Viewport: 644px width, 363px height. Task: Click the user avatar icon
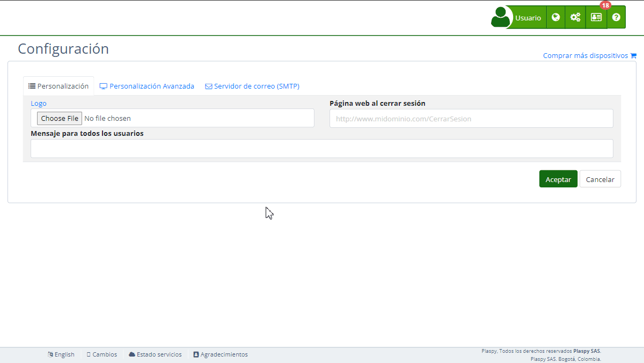click(501, 17)
